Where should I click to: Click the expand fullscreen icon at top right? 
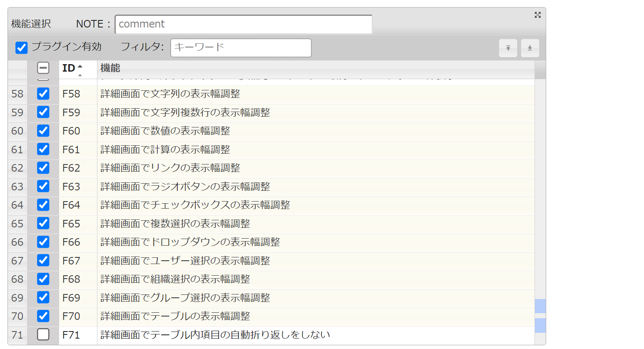[537, 15]
